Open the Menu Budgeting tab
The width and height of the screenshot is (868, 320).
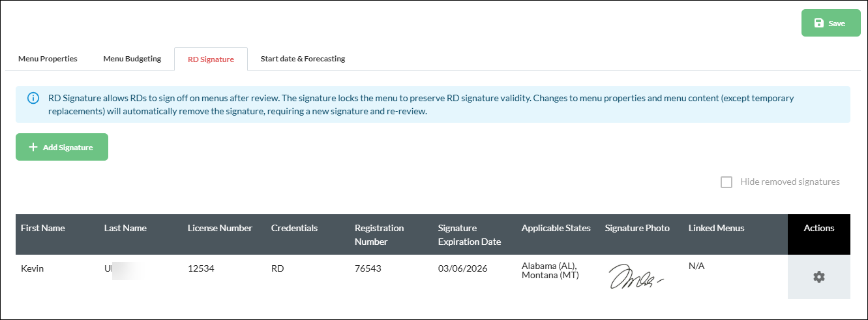pyautogui.click(x=132, y=59)
